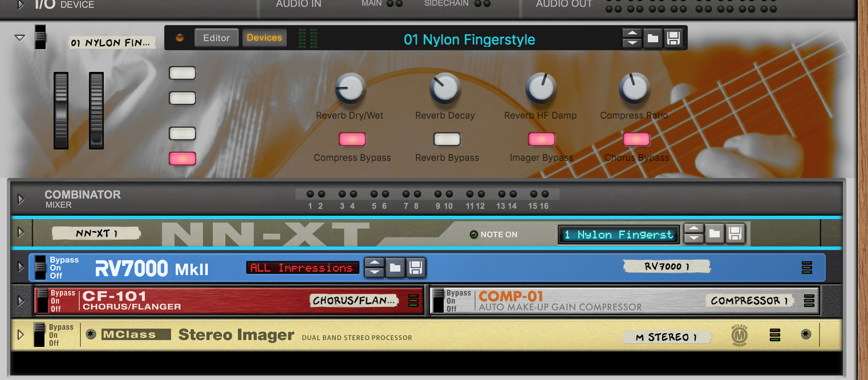Click mixer channel 1 2 indicator LEDs
The width and height of the screenshot is (868, 380).
coord(315,194)
